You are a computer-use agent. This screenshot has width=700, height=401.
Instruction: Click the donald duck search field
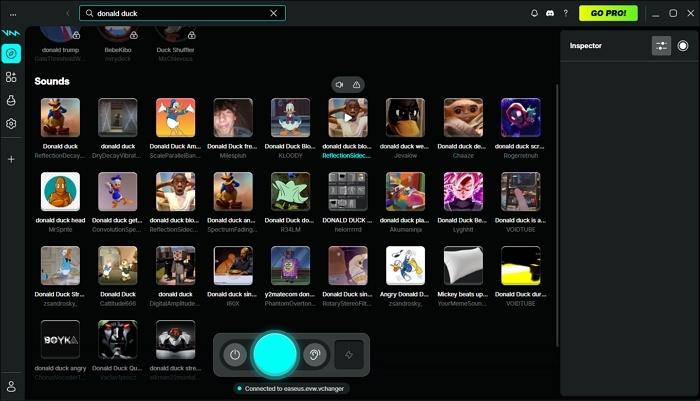pos(182,13)
